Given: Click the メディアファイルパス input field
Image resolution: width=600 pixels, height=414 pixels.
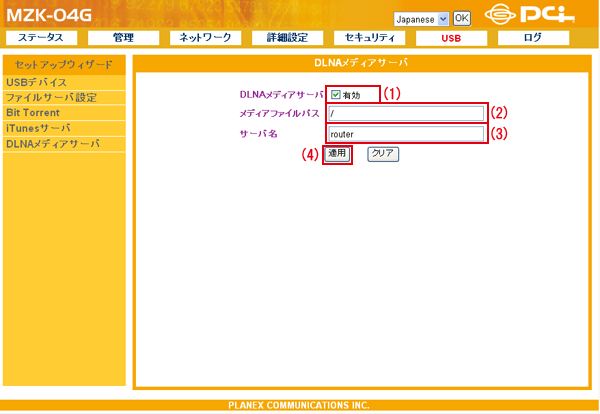Looking at the screenshot, I should (406, 113).
